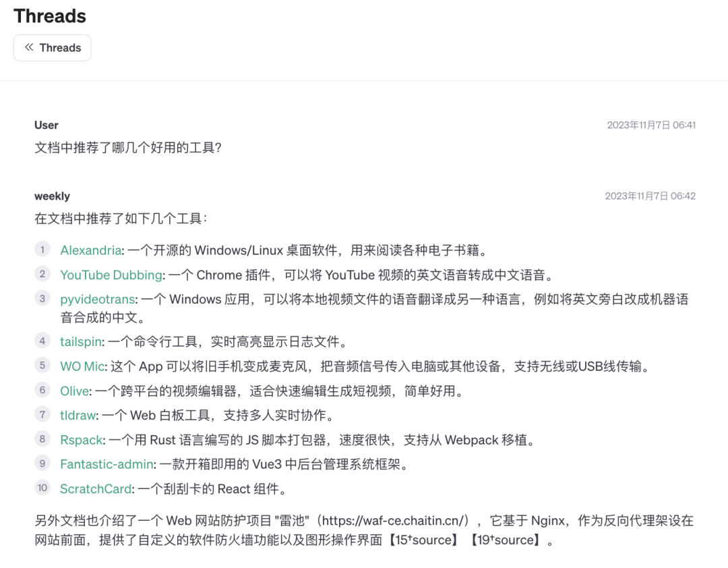
Task: Open the Alexandria link
Action: 90,250
